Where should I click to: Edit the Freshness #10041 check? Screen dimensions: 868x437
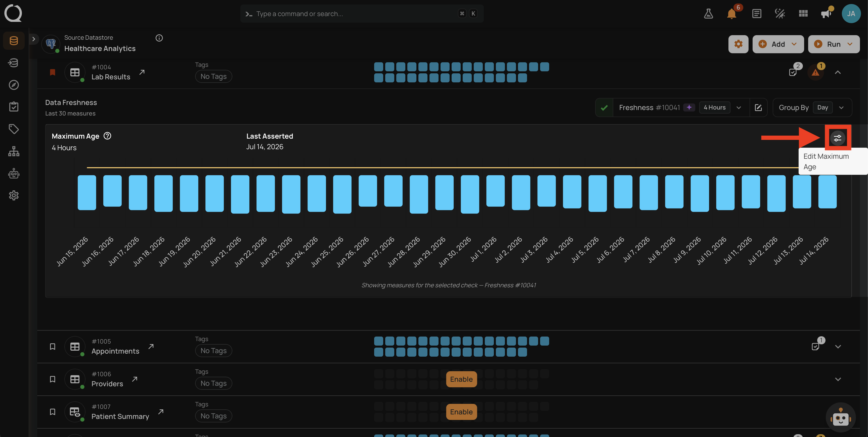[758, 107]
